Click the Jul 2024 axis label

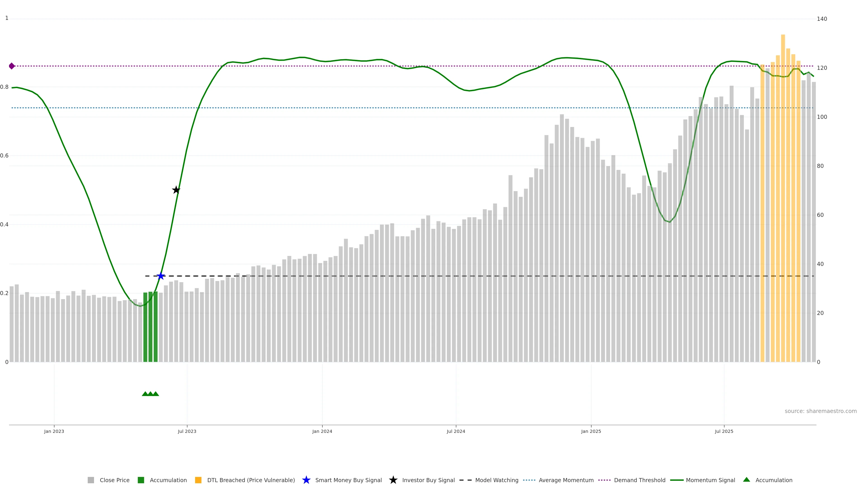(x=455, y=431)
